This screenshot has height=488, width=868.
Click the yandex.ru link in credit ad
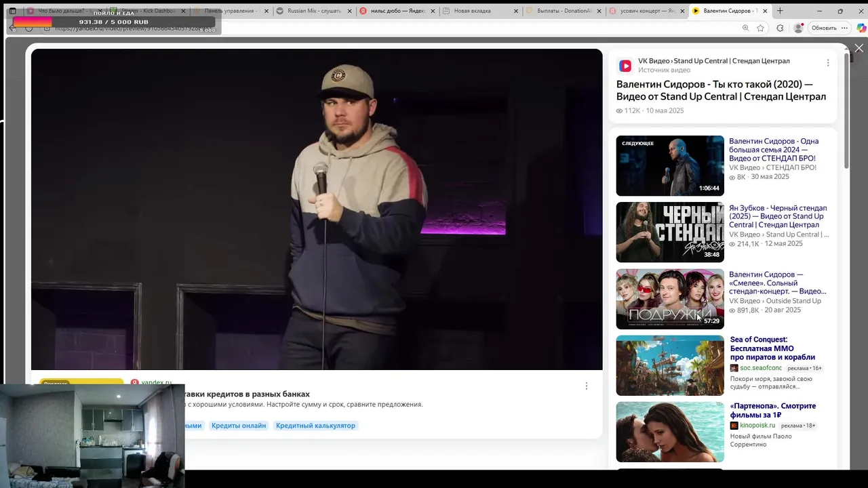(156, 383)
